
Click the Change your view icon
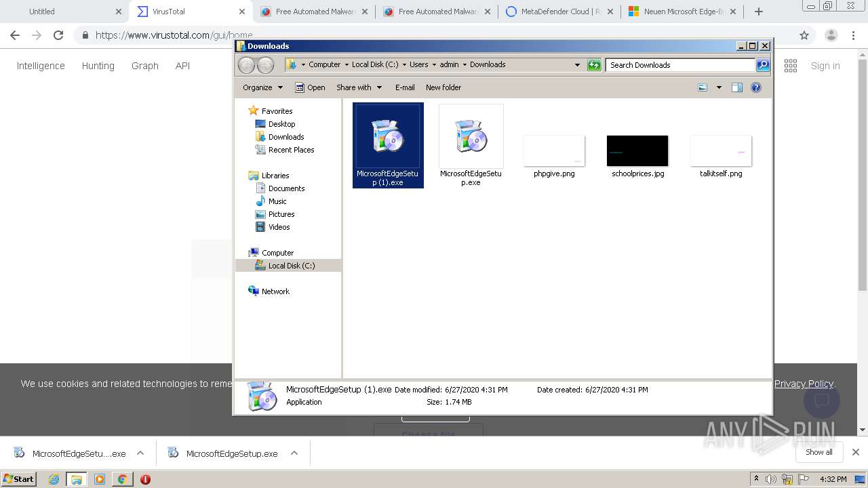point(703,87)
